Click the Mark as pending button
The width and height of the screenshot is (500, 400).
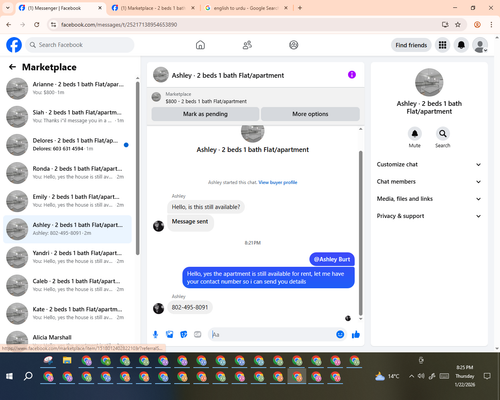tap(205, 114)
